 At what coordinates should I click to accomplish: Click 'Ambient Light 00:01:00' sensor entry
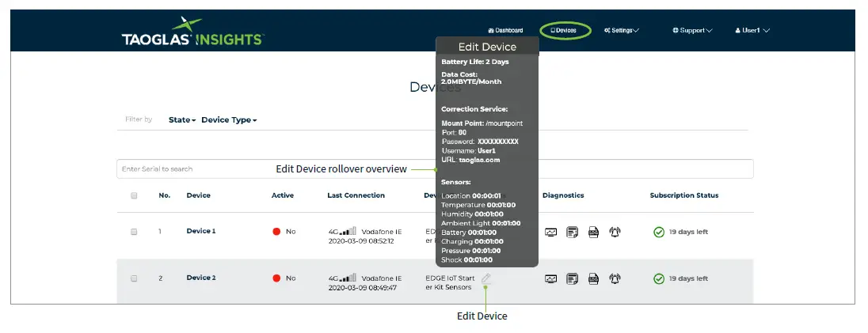481,224
